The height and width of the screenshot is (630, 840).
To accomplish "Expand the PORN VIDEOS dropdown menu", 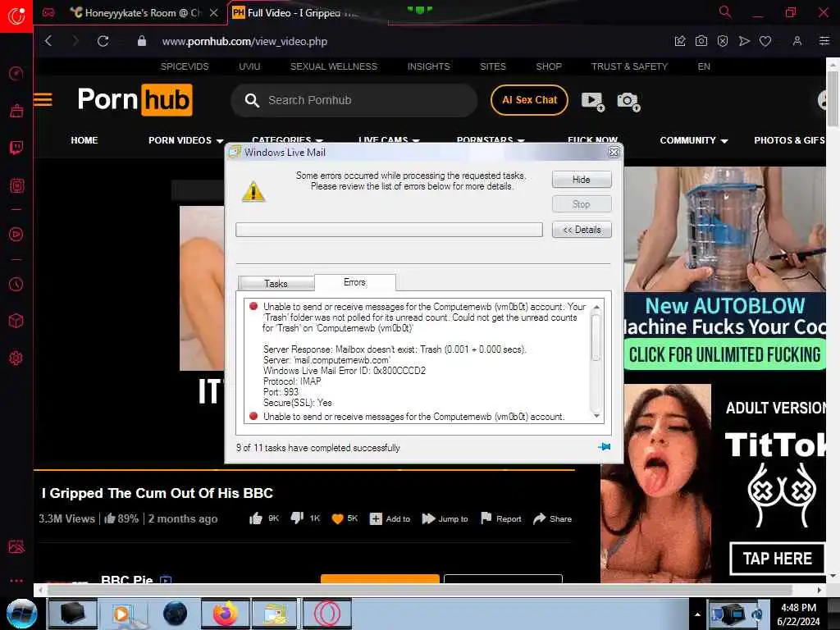I will 185,140.
